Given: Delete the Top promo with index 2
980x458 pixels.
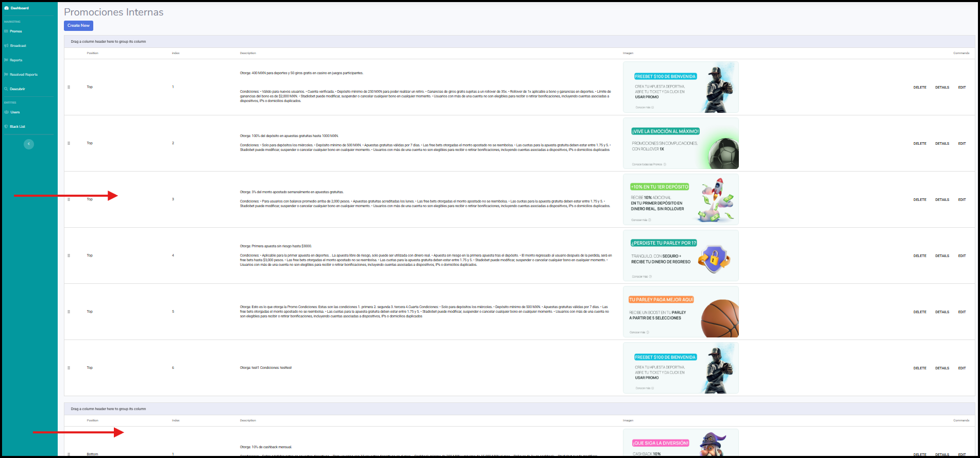Looking at the screenshot, I should 920,144.
